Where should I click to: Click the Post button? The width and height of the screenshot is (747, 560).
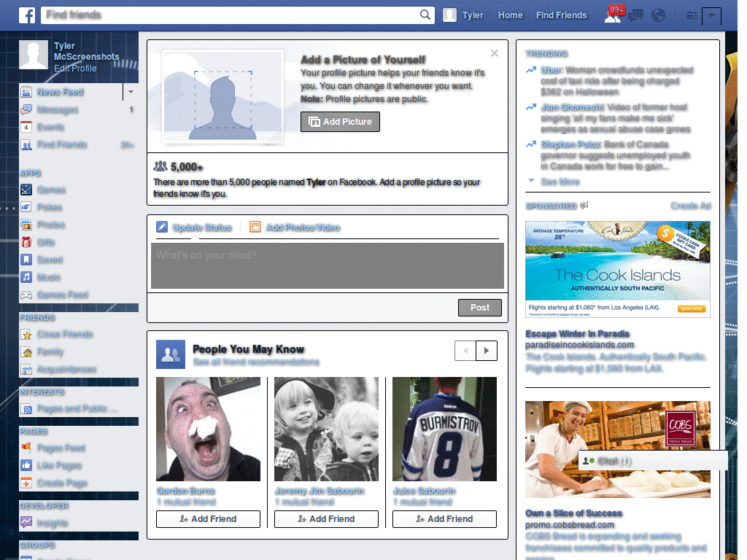click(x=480, y=308)
